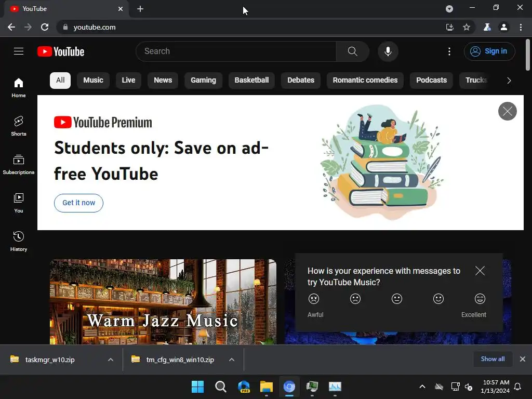Image resolution: width=532 pixels, height=399 pixels.
Task: Select the All filter chip
Action: point(60,81)
